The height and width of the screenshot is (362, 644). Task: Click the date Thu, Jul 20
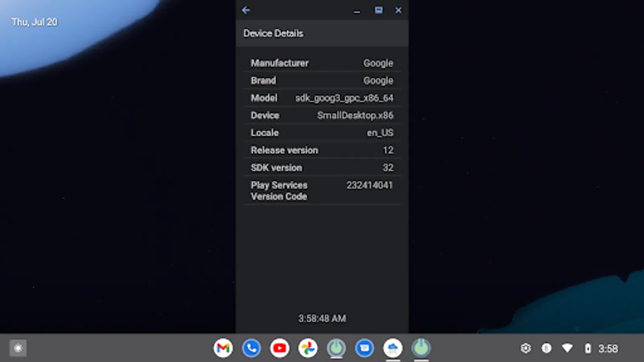35,22
